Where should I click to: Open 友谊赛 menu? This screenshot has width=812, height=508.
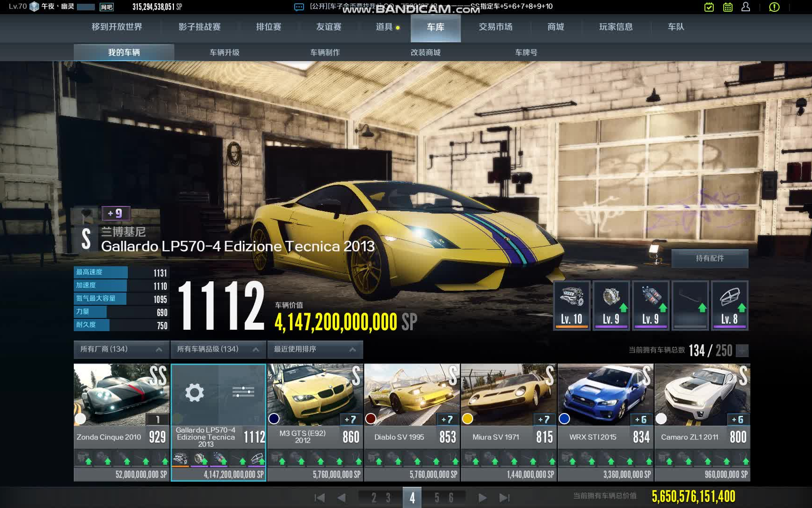tap(329, 27)
